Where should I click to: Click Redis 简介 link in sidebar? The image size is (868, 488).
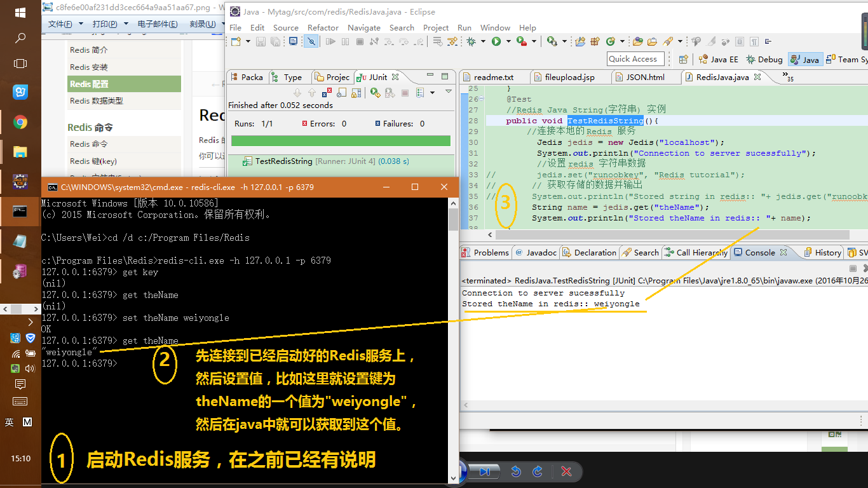[89, 50]
